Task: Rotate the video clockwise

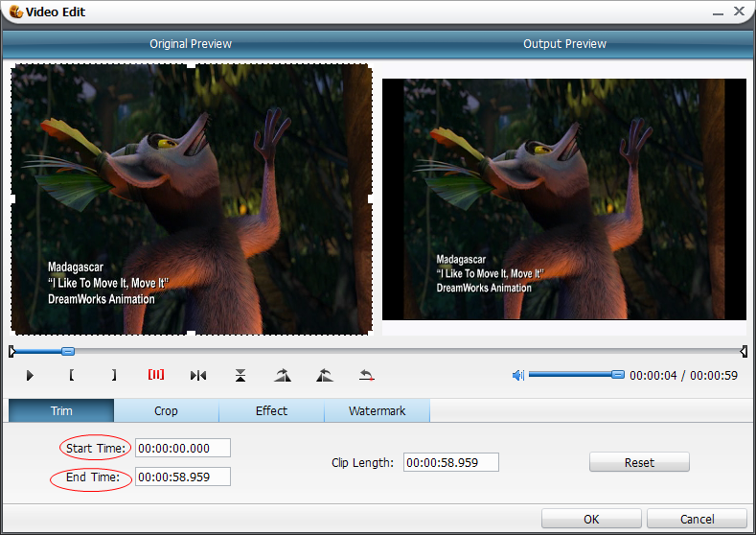Action: 283,375
